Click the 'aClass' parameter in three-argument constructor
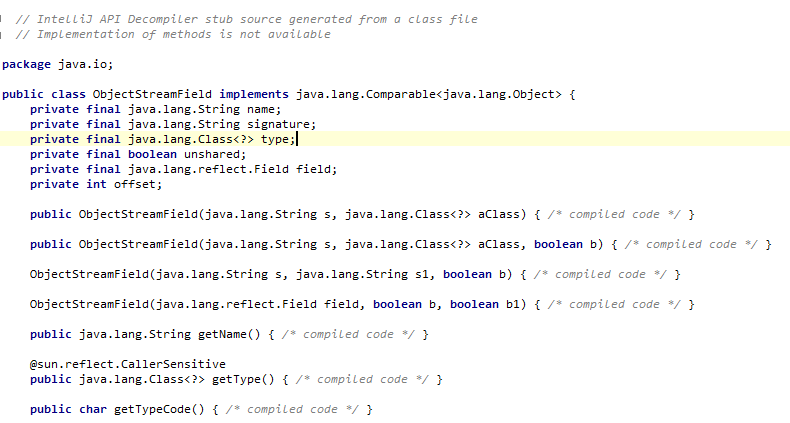 498,244
